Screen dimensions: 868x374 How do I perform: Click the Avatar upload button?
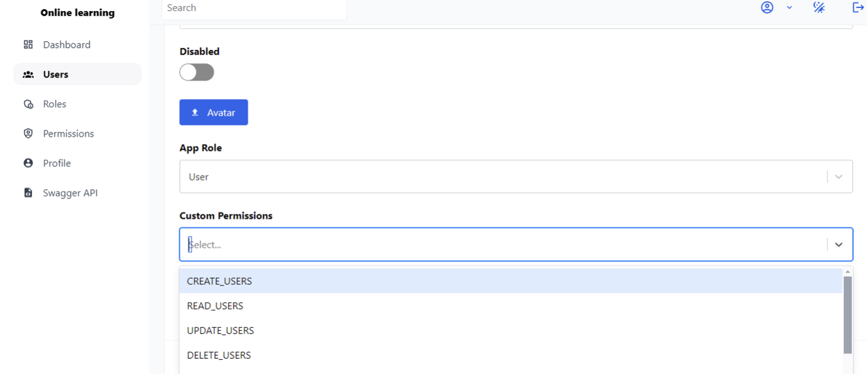click(x=213, y=112)
